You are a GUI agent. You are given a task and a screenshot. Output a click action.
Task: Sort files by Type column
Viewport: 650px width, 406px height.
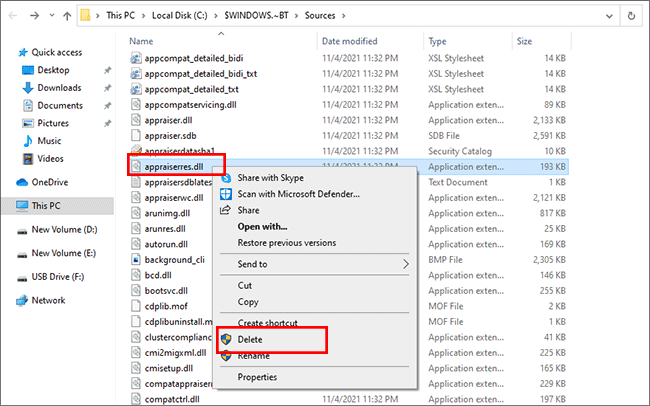point(437,41)
